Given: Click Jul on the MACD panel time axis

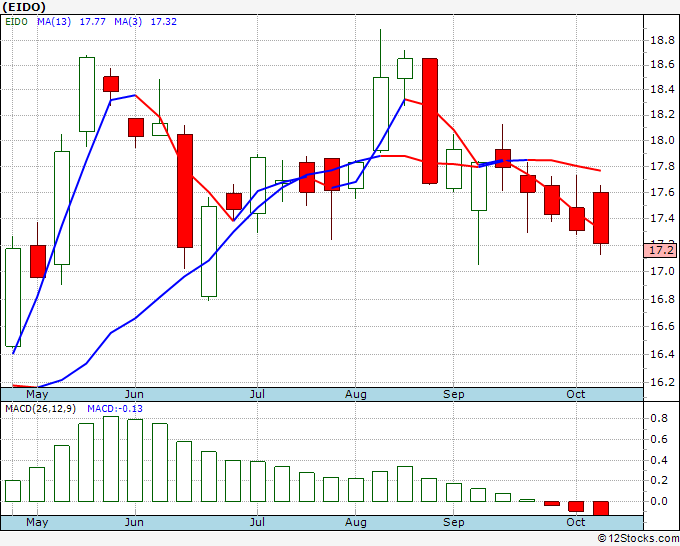Looking at the screenshot, I should click(x=257, y=522).
